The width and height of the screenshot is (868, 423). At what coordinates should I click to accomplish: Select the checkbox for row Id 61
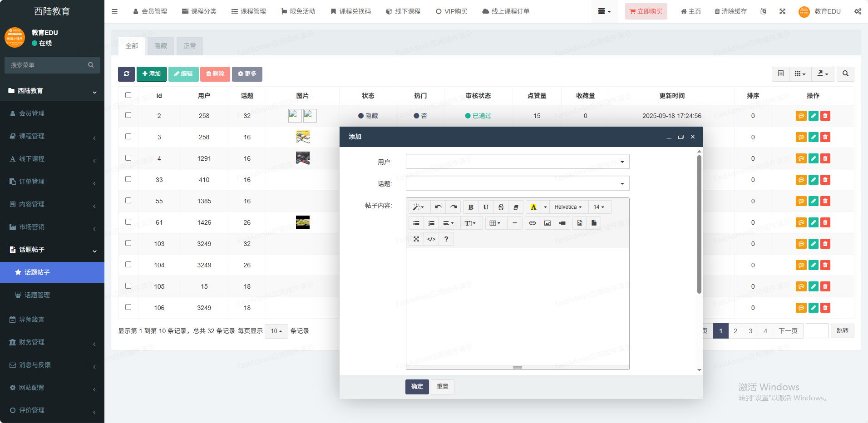click(128, 222)
